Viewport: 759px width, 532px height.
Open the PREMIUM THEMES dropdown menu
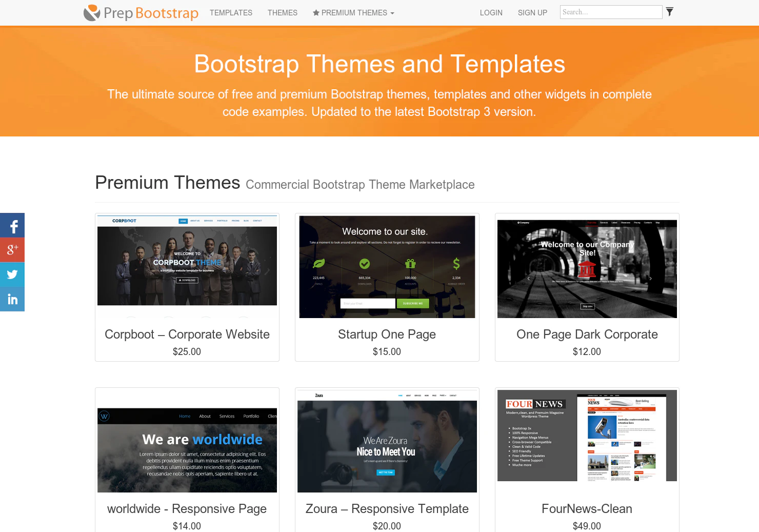[353, 12]
